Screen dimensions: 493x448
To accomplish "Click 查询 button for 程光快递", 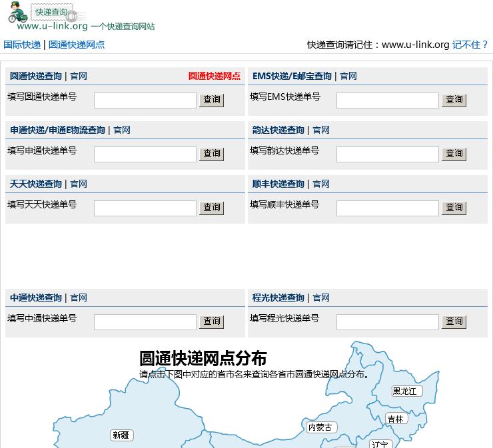I will [454, 322].
